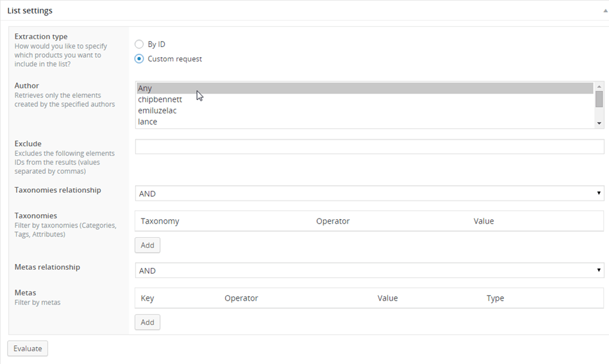
Task: Click the List settings panel title
Action: click(x=30, y=10)
